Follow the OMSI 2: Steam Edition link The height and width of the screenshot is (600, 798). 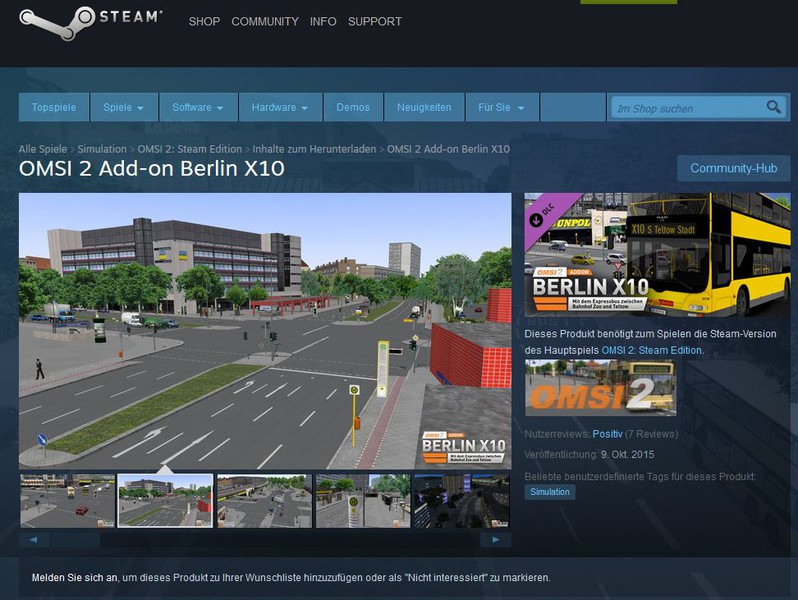[x=651, y=350]
